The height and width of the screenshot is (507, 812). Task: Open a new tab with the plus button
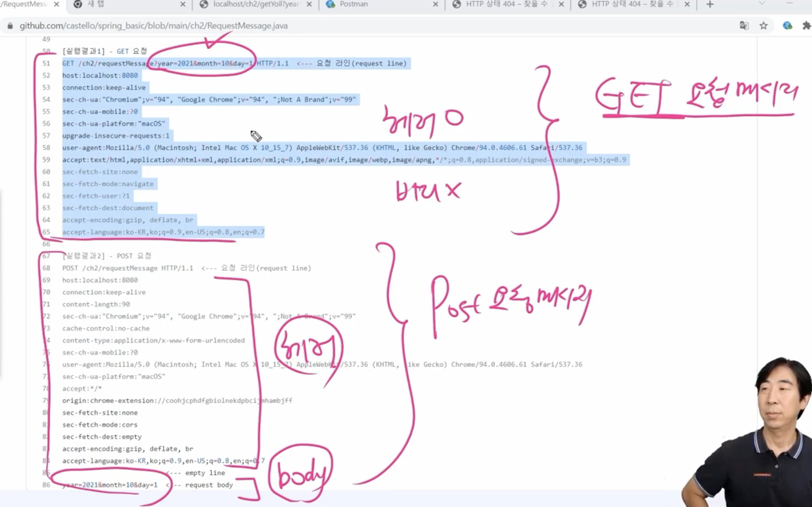pos(710,4)
